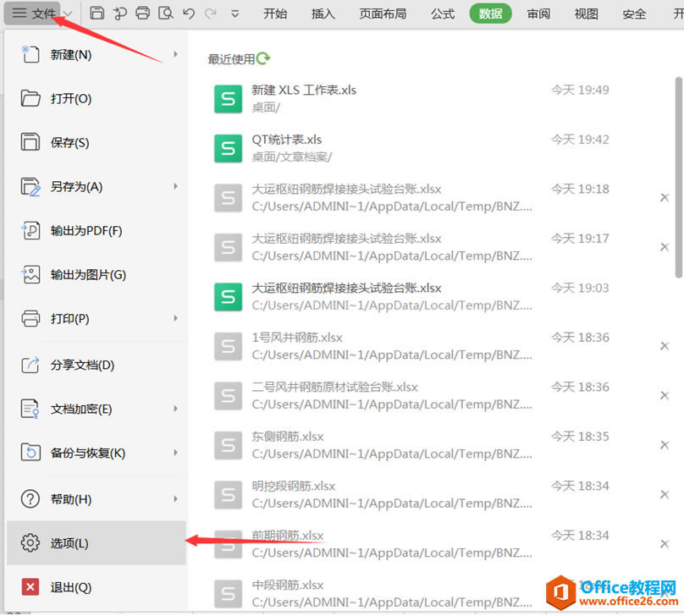Remove 1号风井钢筋.xlsx from recent list

pos(665,346)
